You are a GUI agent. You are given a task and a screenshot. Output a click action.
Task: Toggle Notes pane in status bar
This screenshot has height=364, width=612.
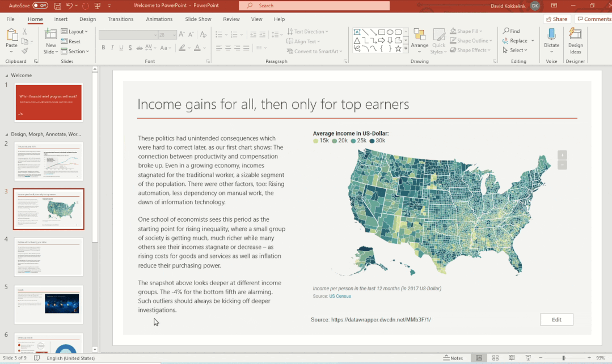pyautogui.click(x=453, y=358)
